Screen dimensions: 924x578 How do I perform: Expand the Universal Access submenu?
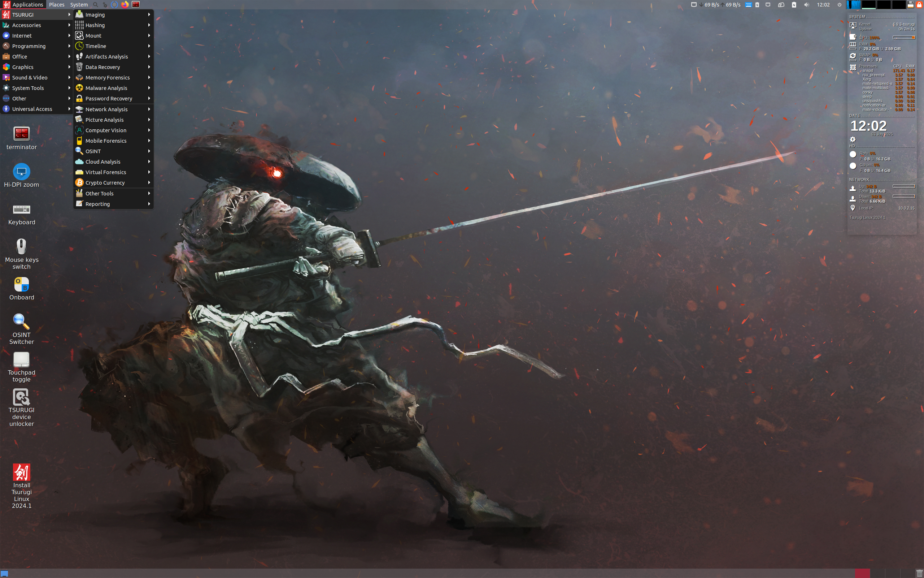click(x=37, y=109)
